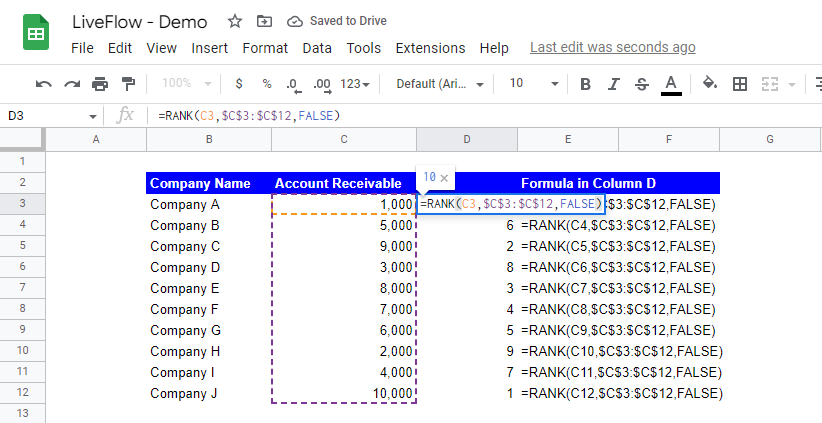Click the undo arrow icon
The image size is (822, 423).
[43, 84]
